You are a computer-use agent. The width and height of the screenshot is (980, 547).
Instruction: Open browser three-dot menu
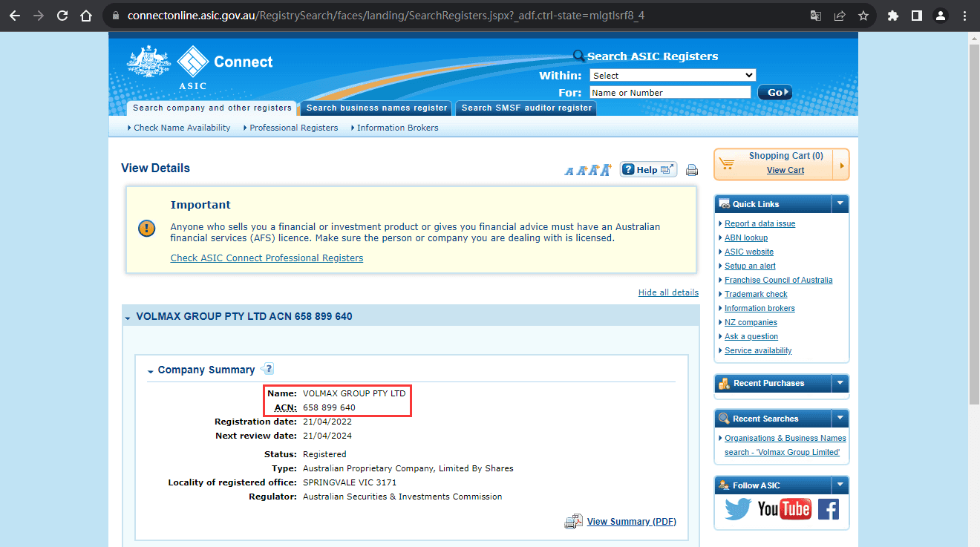point(964,16)
